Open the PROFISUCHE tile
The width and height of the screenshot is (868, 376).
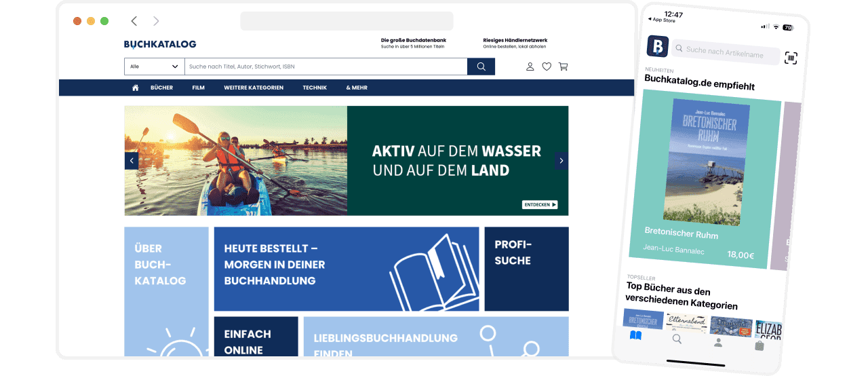(526, 269)
